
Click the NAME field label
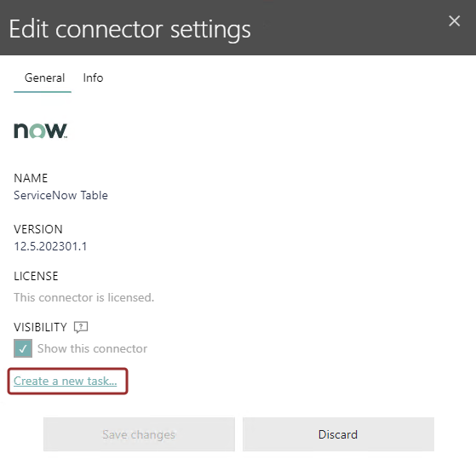[31, 178]
